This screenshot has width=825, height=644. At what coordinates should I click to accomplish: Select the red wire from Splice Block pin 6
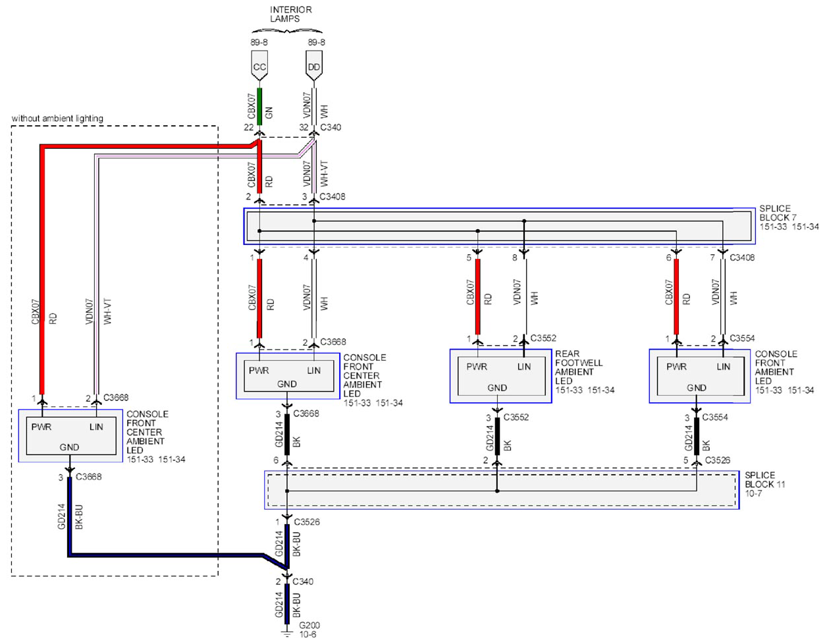click(x=676, y=296)
